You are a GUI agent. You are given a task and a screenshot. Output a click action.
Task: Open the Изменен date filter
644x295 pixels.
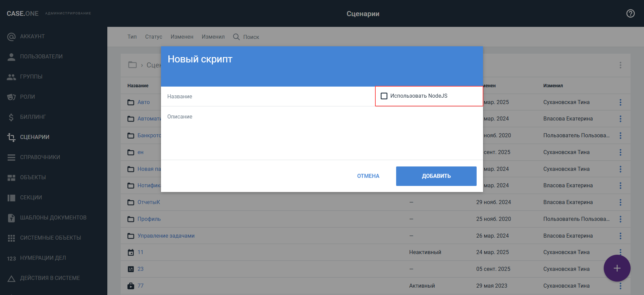182,37
